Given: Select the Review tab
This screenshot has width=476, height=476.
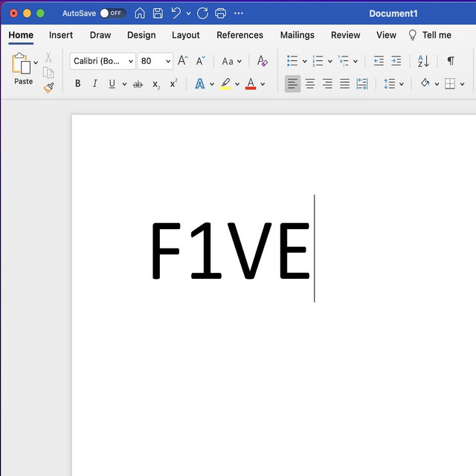Looking at the screenshot, I should tap(345, 35).
